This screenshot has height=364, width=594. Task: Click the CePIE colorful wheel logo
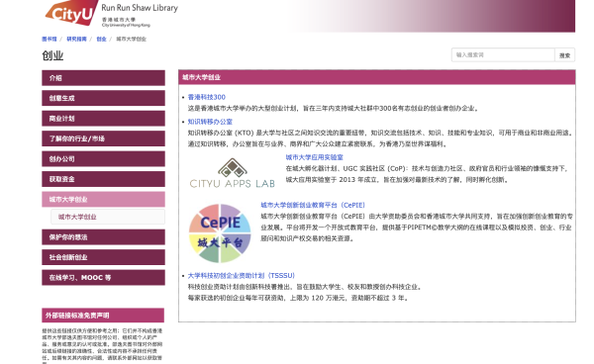pos(220,233)
